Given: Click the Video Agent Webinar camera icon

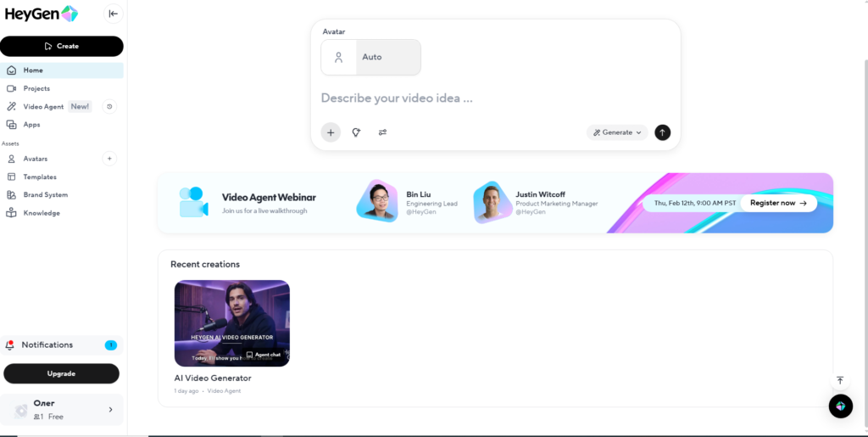Looking at the screenshot, I should pos(194,202).
